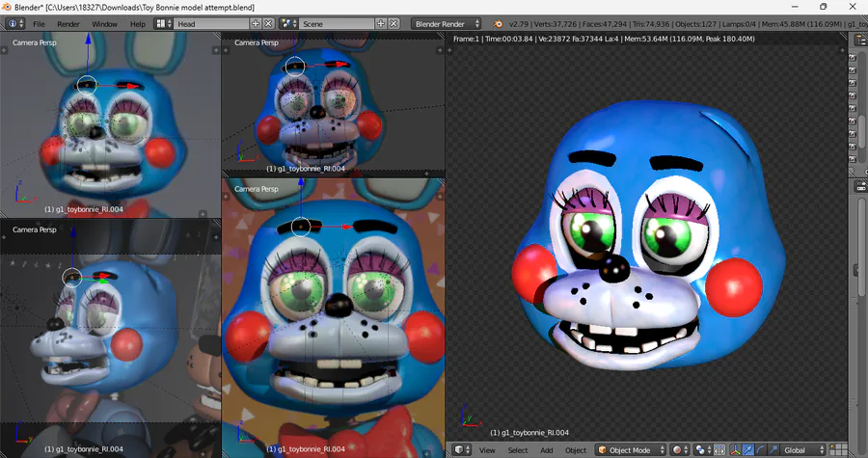Image resolution: width=868 pixels, height=458 pixels.
Task: Open the Info editor type selector
Action: click(x=14, y=24)
